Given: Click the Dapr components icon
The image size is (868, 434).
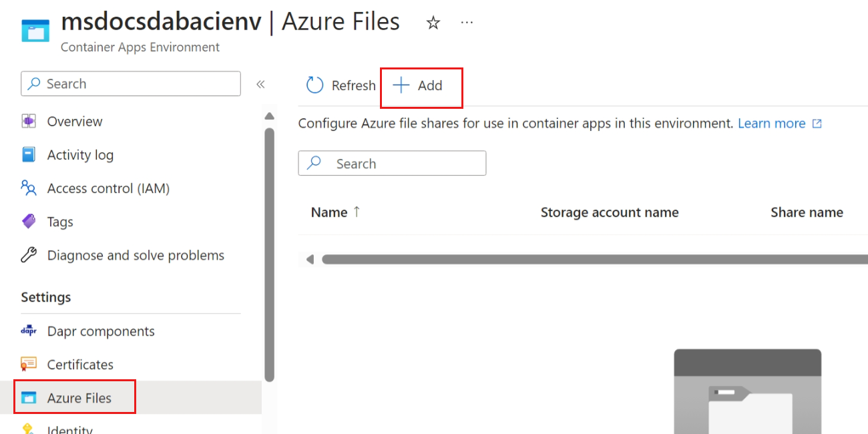Looking at the screenshot, I should 29,331.
